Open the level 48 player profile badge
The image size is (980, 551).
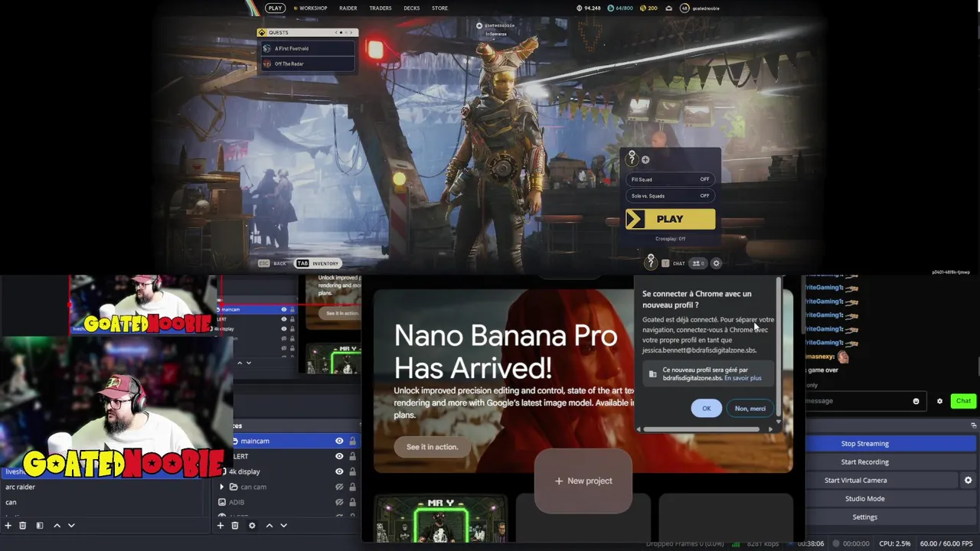(x=684, y=8)
